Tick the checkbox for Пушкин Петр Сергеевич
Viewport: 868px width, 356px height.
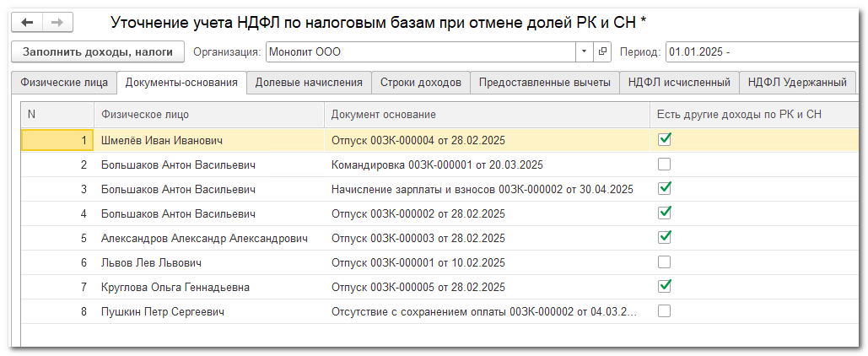pyautogui.click(x=665, y=310)
